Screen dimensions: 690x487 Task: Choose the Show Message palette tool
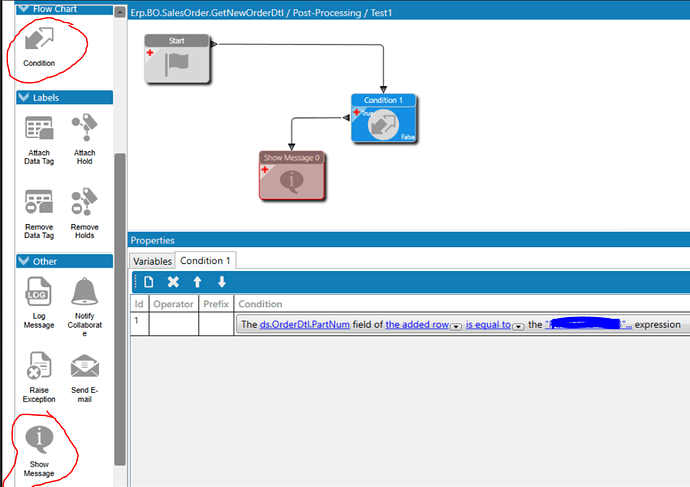pos(39,451)
